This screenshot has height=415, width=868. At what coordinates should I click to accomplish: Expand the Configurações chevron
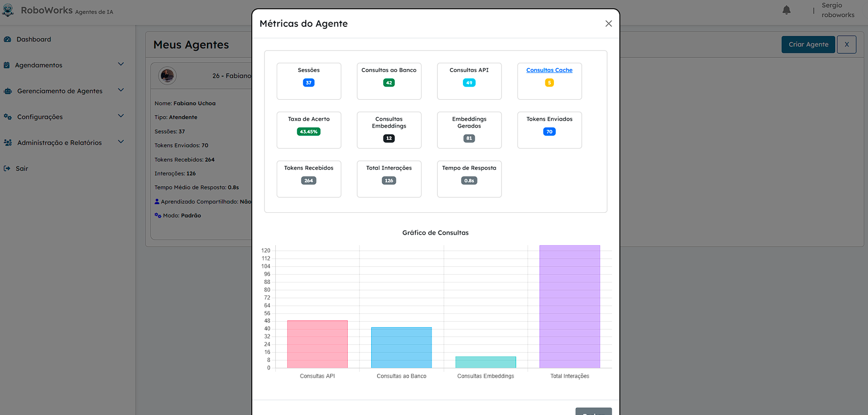[121, 116]
